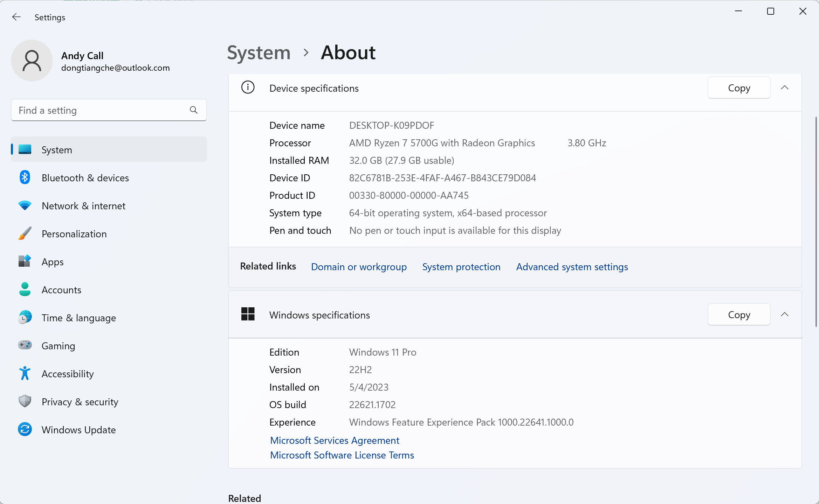Click the back arrow

point(16,17)
